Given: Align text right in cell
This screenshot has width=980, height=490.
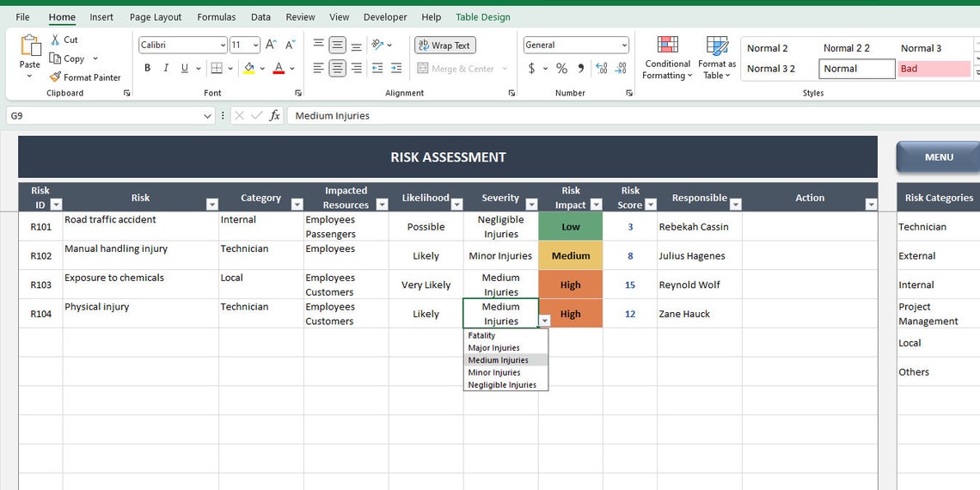Looking at the screenshot, I should tap(356, 68).
